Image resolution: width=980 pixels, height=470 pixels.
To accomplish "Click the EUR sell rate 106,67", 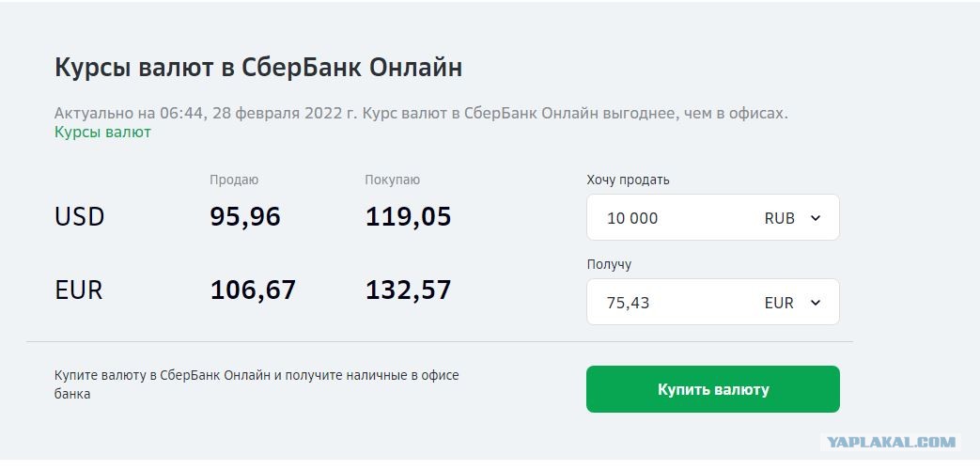I will click(x=253, y=290).
